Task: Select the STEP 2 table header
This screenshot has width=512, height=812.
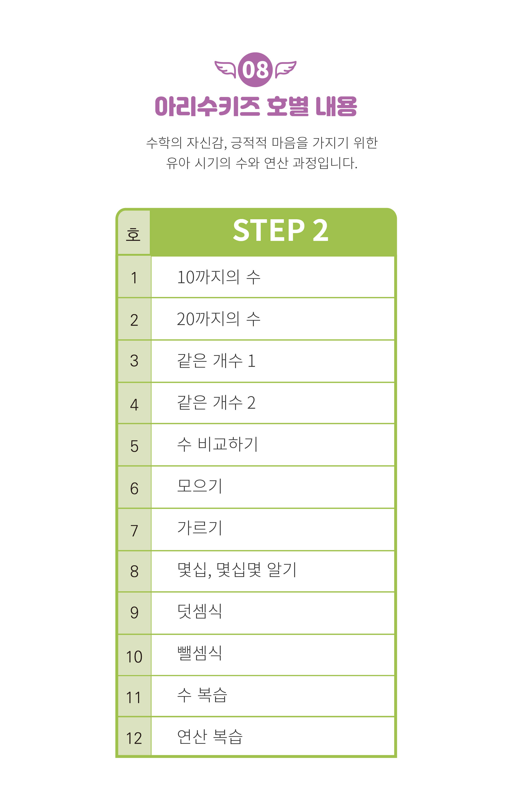Action: [280, 230]
